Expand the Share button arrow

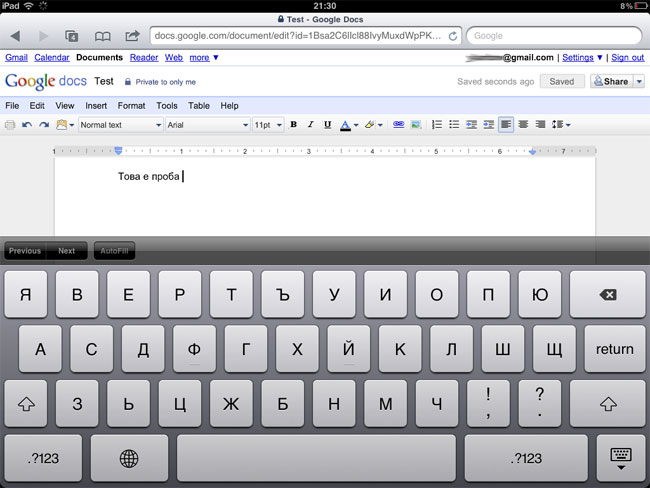[639, 82]
